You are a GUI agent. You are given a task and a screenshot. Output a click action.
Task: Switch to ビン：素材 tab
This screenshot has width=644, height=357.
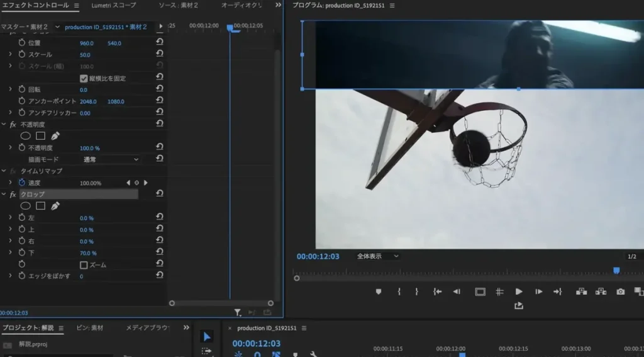[x=89, y=328]
